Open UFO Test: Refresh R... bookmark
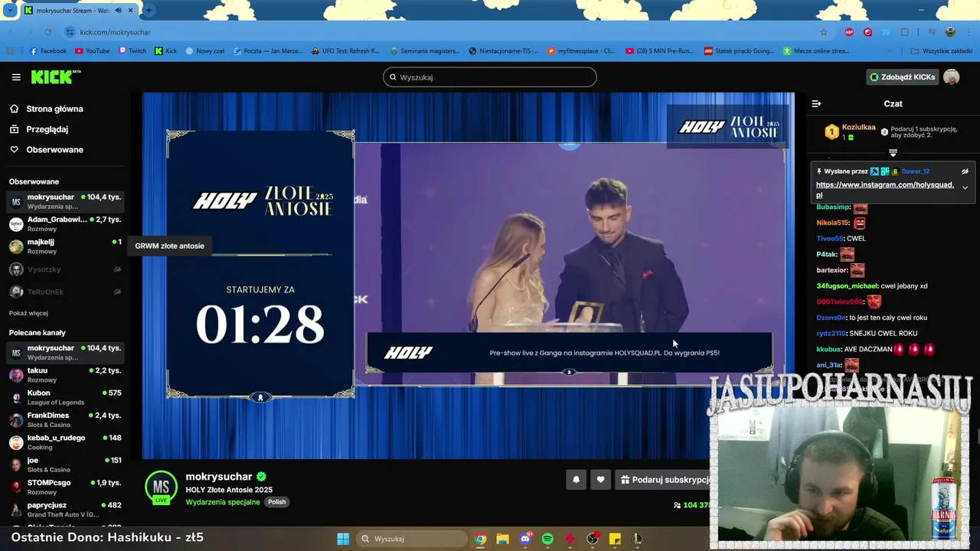The image size is (980, 551). 345,51
